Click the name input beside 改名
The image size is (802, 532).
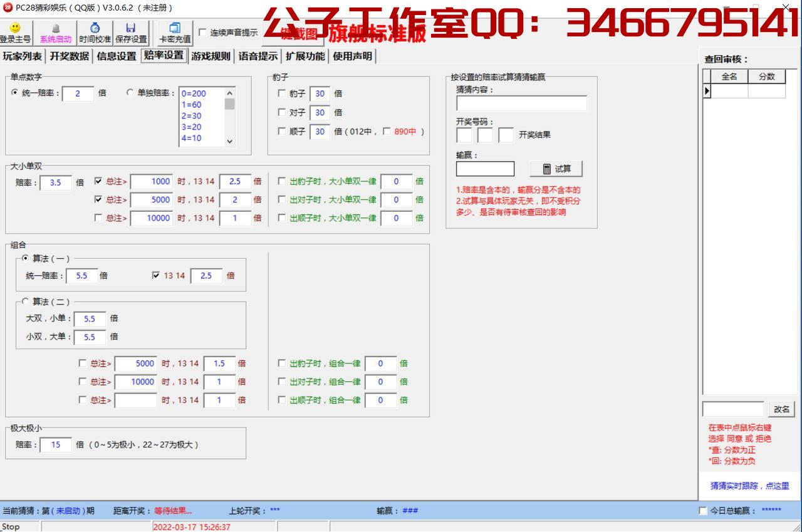pyautogui.click(x=733, y=409)
